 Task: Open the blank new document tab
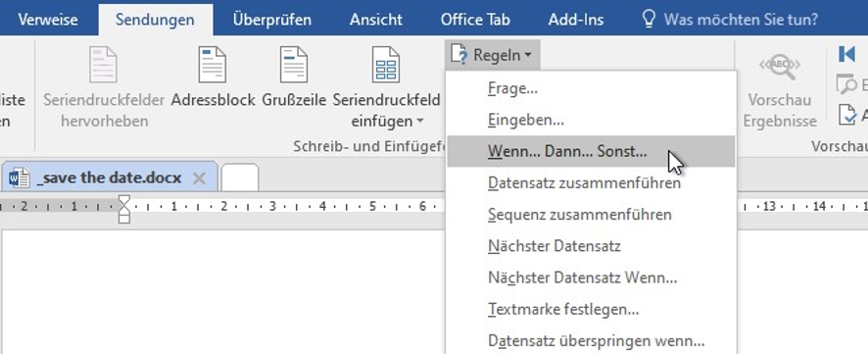coord(240,177)
